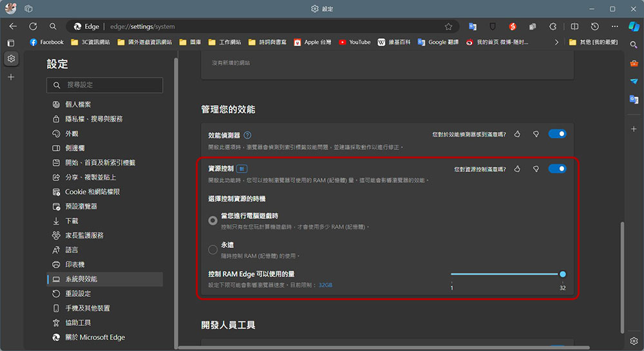This screenshot has width=644, height=351.
Task: Click in the 搜尋設定 search box
Action: [105, 85]
